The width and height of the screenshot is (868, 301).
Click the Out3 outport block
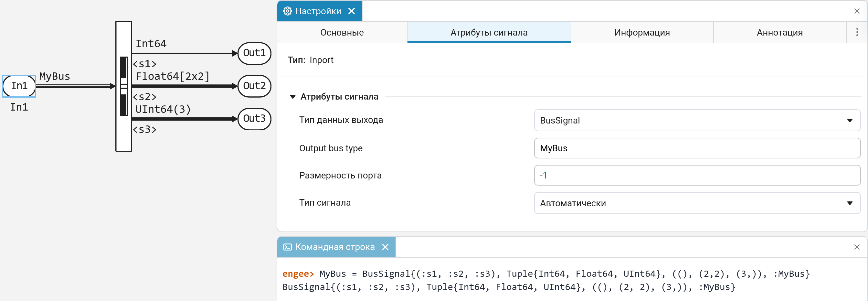click(254, 119)
